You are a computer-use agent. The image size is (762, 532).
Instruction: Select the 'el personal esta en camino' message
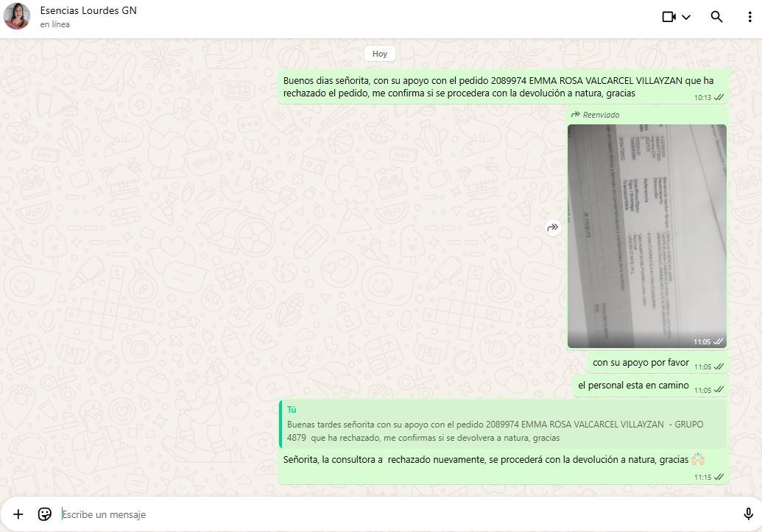pos(633,386)
